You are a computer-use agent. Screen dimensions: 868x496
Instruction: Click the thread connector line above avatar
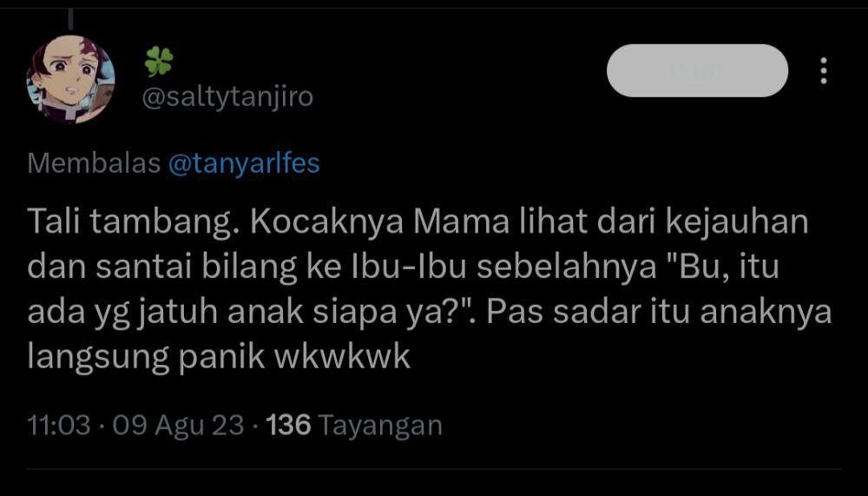coord(71,19)
